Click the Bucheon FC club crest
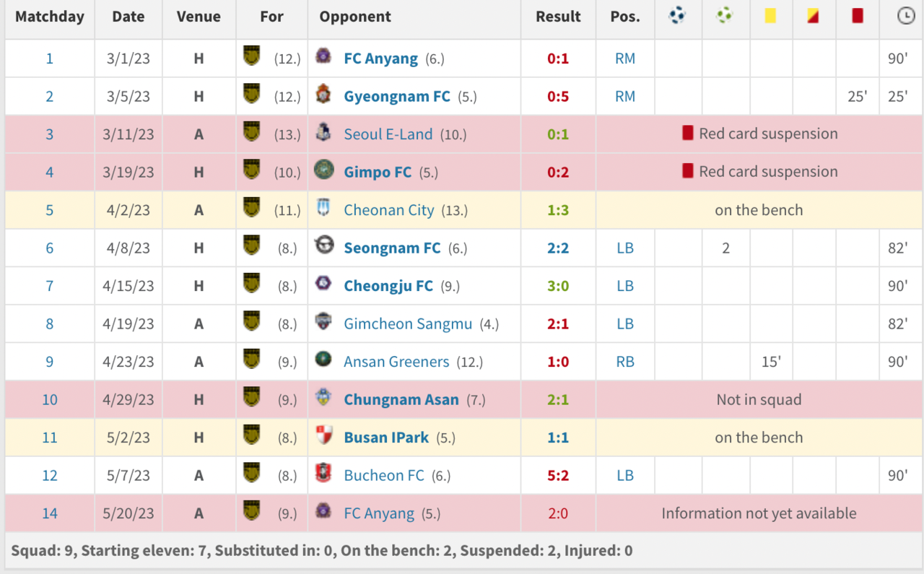 tap(323, 474)
